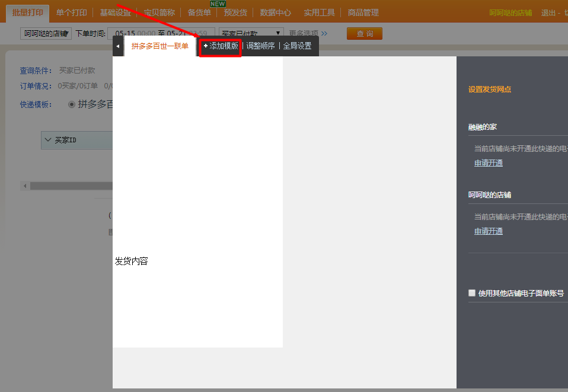
Task: Go to the 数据中心 tab
Action: tap(275, 12)
